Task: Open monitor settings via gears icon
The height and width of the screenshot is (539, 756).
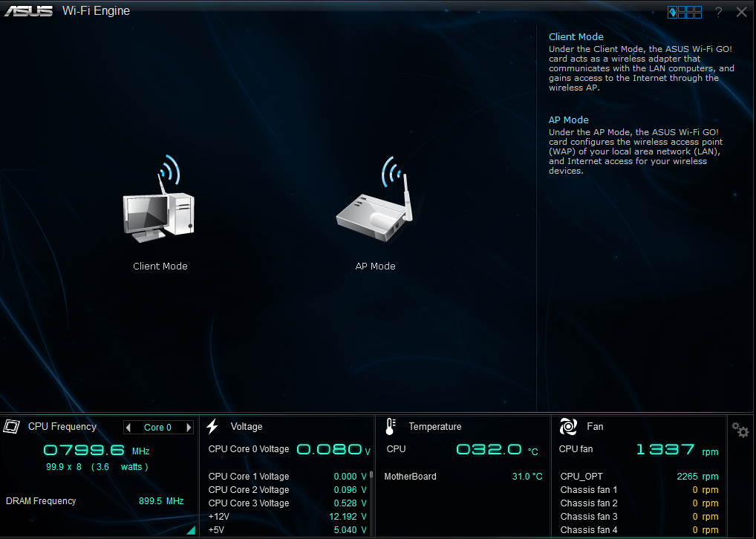Action: [x=740, y=430]
